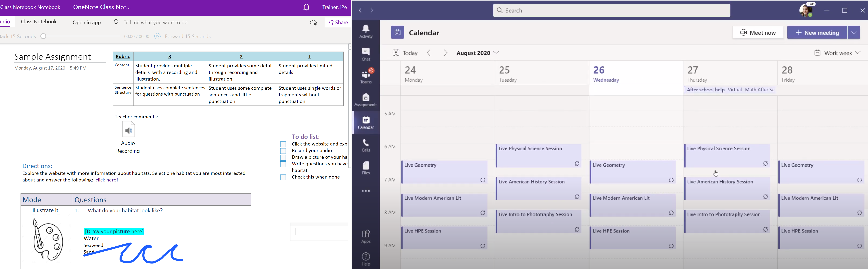Click the lightbulb Tell me icon
Image resolution: width=868 pixels, height=269 pixels.
(x=116, y=22)
